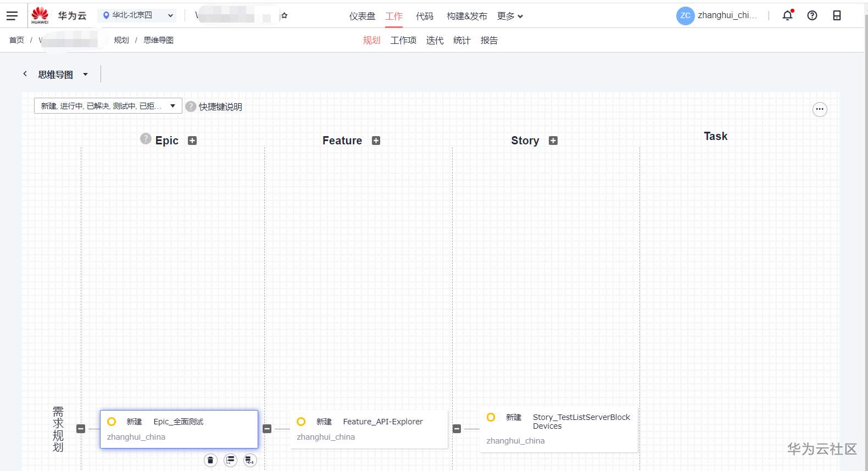Open the 构建&发布 tab
This screenshot has height=471, width=868.
[x=467, y=16]
